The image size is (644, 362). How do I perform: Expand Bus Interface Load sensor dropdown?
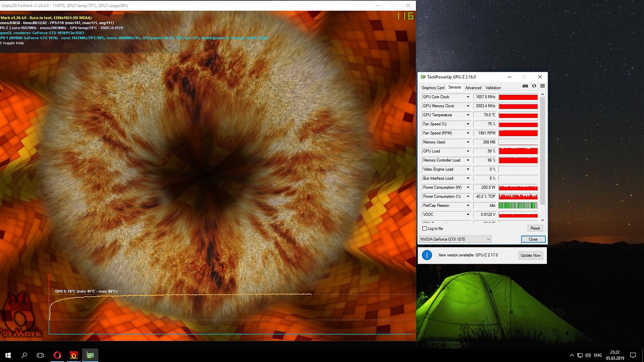tap(468, 178)
